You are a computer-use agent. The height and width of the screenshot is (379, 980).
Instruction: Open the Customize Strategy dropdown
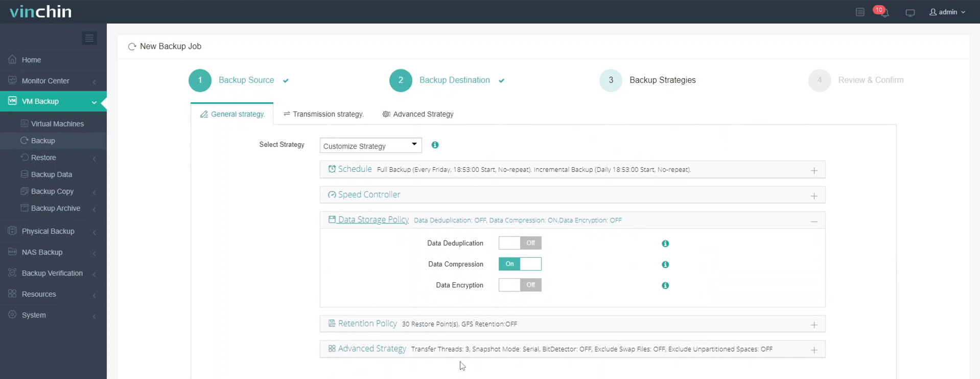pyautogui.click(x=371, y=146)
